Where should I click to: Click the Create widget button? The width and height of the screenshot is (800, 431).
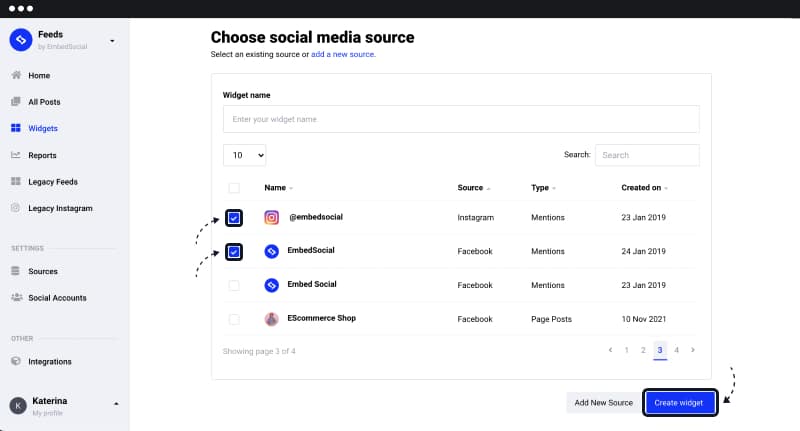point(680,402)
